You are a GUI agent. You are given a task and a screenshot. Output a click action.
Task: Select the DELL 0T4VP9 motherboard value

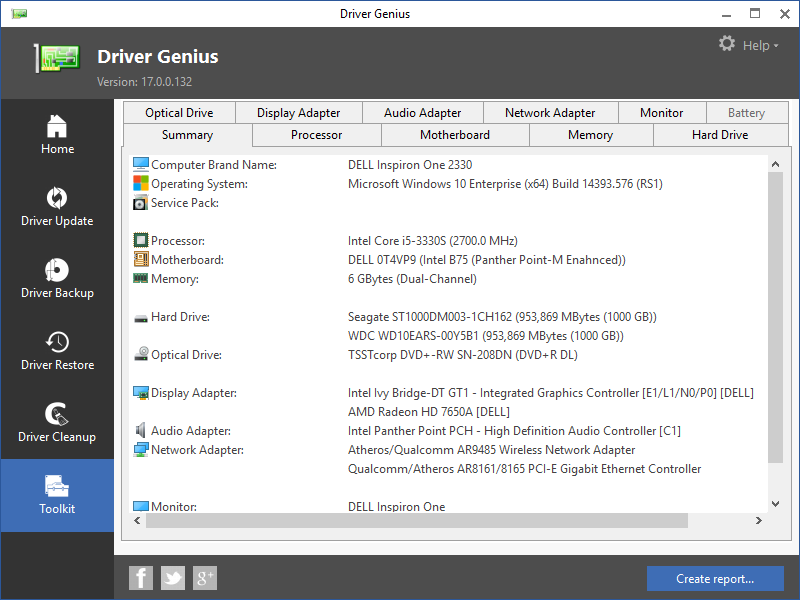click(487, 260)
